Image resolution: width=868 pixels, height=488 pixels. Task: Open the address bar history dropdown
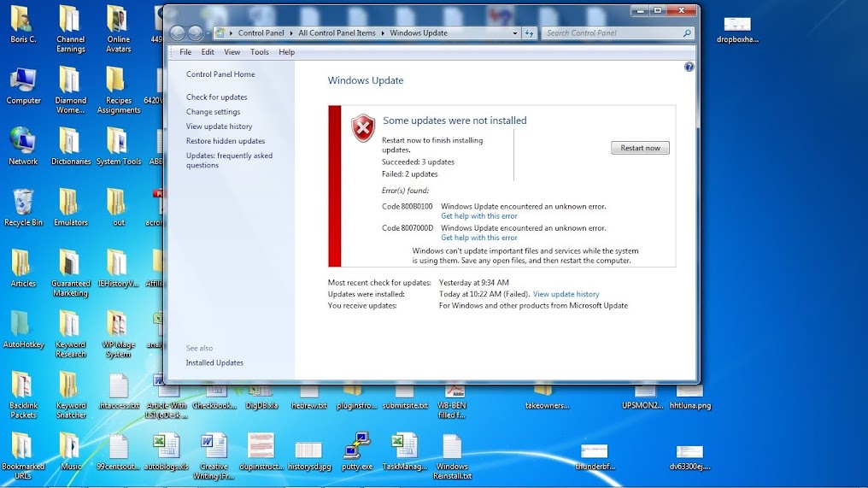[515, 33]
